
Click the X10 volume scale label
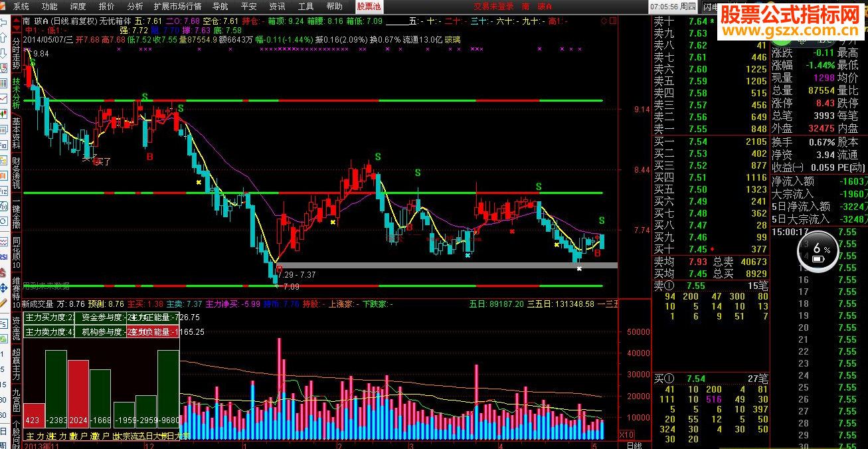click(x=626, y=434)
